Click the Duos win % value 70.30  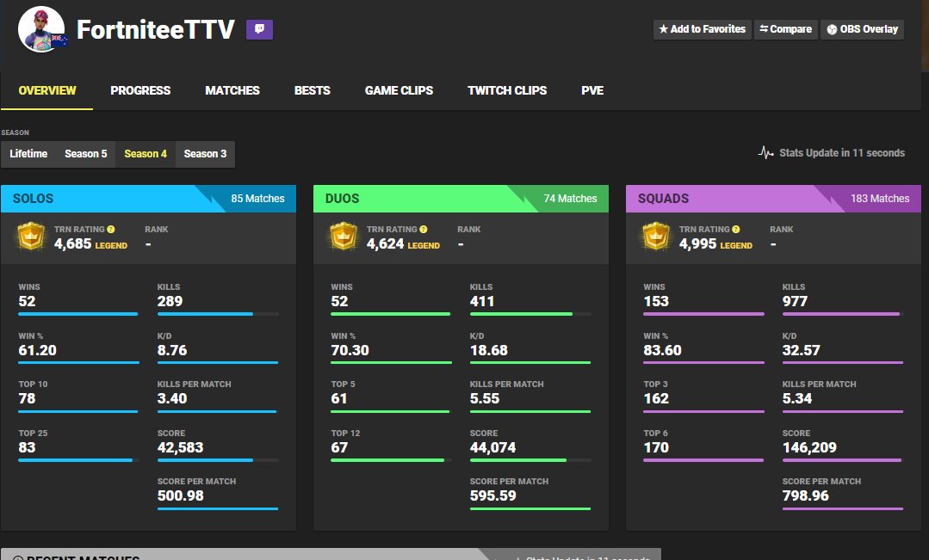[350, 350]
